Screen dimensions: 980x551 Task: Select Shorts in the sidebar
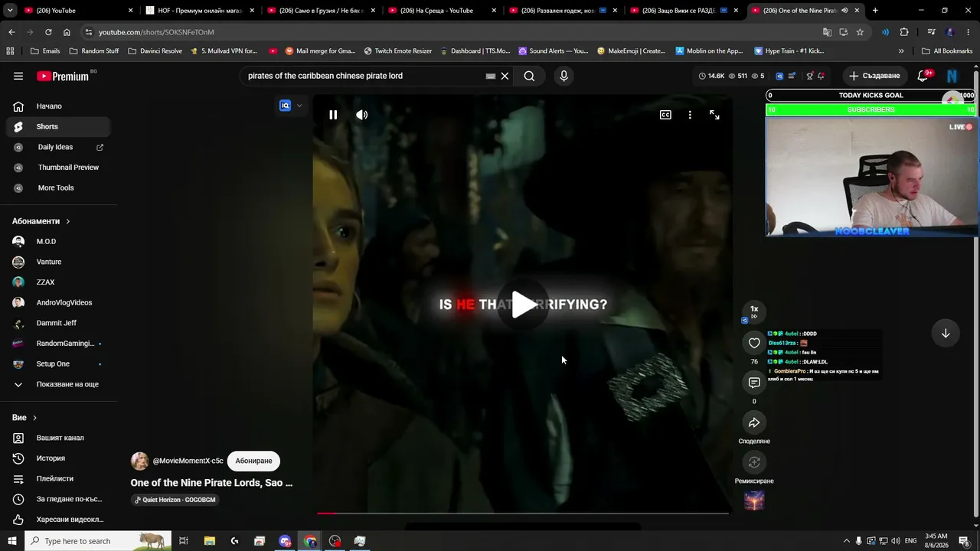[58, 126]
